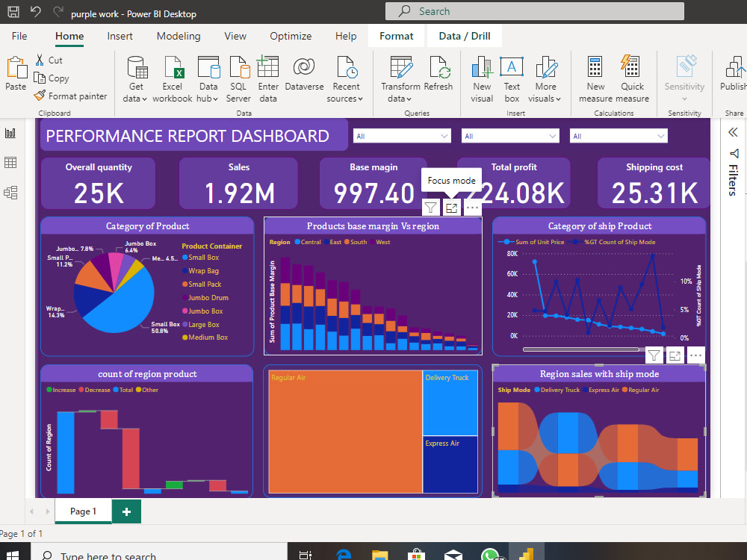Open the Modeling menu tab
The image size is (747, 560).
tap(179, 35)
